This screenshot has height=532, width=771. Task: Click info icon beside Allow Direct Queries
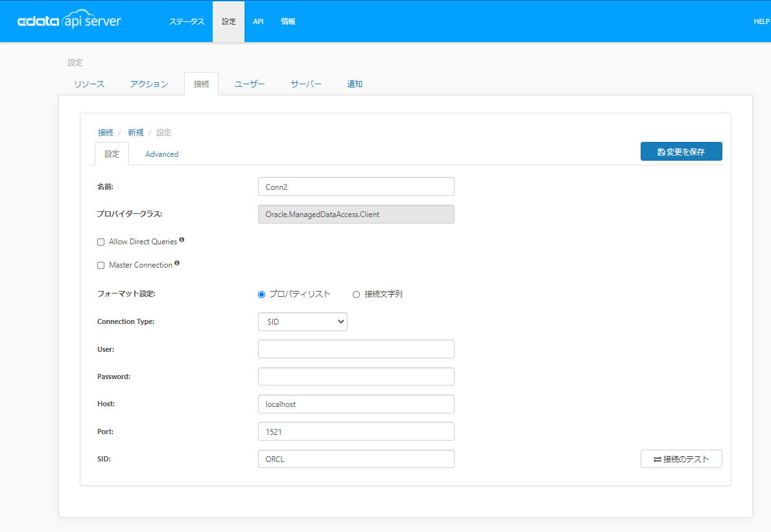(182, 240)
